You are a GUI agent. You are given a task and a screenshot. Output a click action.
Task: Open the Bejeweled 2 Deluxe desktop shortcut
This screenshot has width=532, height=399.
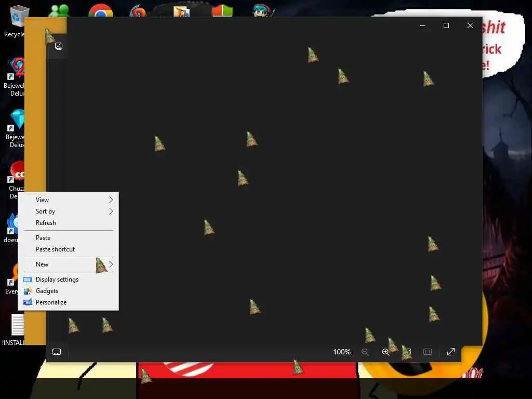click(15, 76)
